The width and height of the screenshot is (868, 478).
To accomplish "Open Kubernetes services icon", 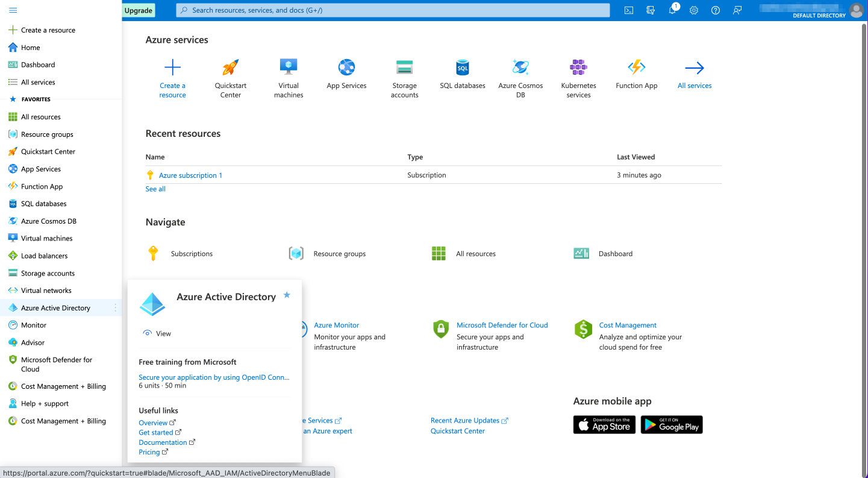I will click(x=578, y=68).
